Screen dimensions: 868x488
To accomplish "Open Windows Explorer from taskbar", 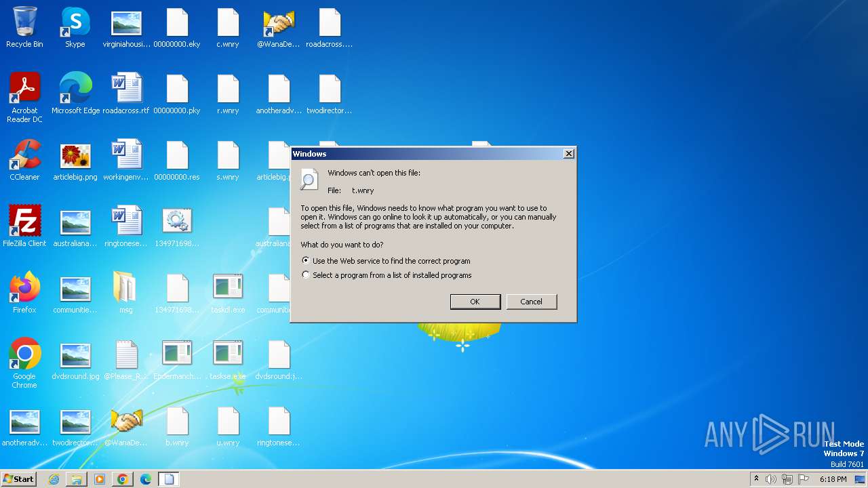I will [x=77, y=479].
